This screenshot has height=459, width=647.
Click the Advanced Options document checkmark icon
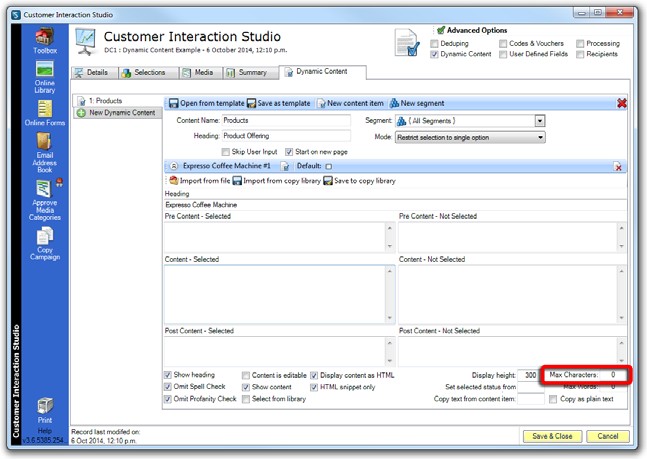(x=407, y=42)
